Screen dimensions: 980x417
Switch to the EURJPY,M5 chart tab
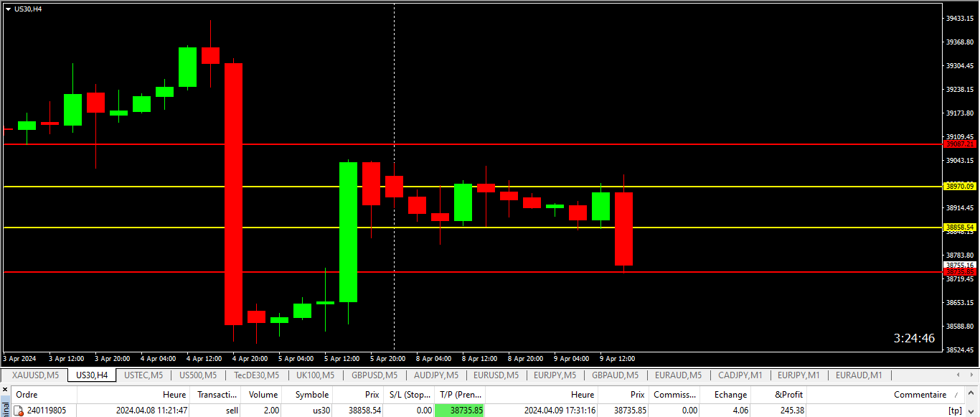click(555, 375)
